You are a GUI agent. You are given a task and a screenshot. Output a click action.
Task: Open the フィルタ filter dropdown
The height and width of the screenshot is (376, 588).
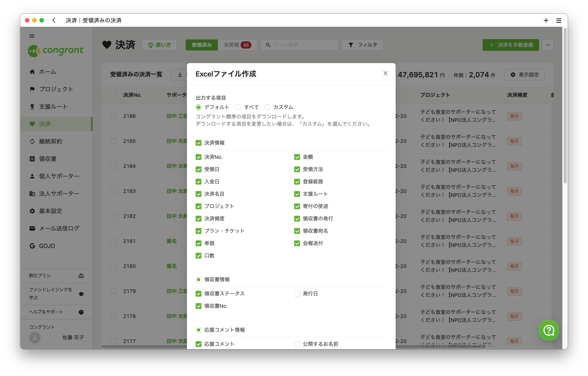(362, 45)
